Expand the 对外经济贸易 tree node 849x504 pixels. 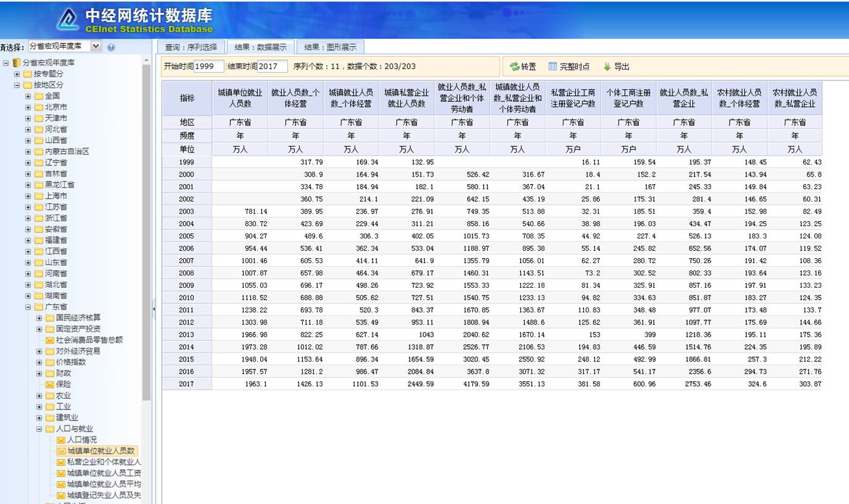pos(40,351)
